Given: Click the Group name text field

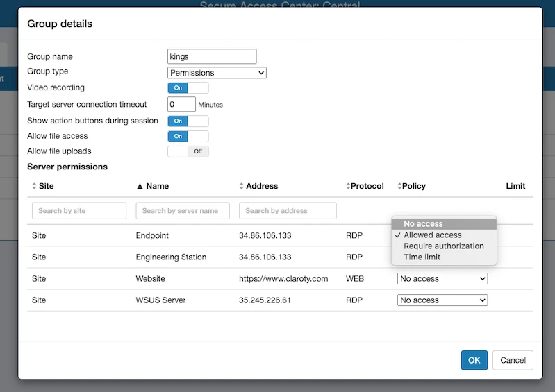Looking at the screenshot, I should (212, 57).
